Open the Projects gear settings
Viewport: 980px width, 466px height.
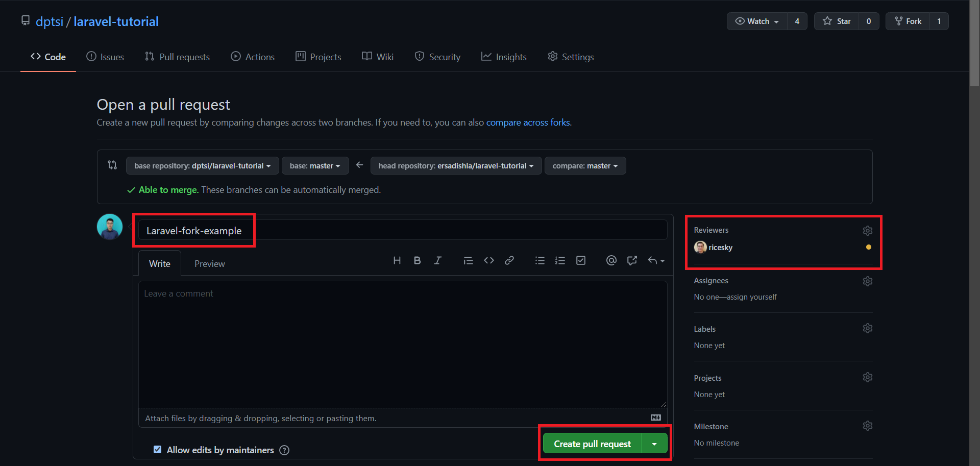click(867, 377)
